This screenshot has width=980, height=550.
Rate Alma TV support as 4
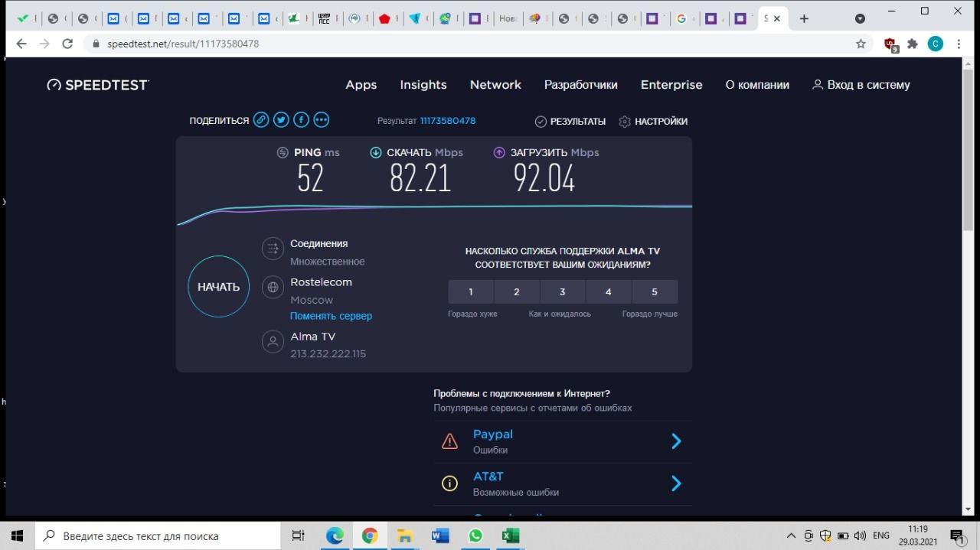pos(609,291)
